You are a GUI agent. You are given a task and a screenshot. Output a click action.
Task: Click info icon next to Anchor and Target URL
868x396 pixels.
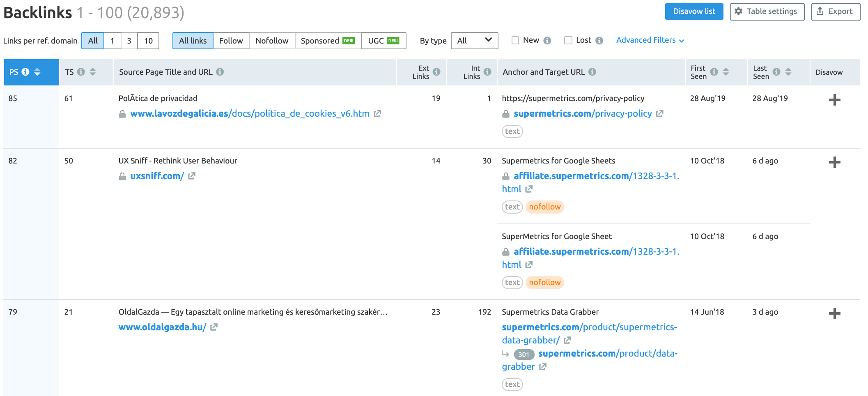592,72
